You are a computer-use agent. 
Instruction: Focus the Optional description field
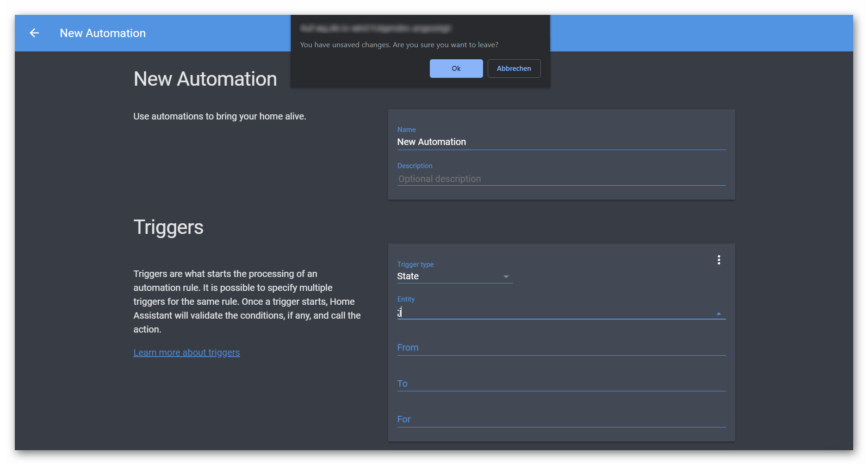click(561, 179)
